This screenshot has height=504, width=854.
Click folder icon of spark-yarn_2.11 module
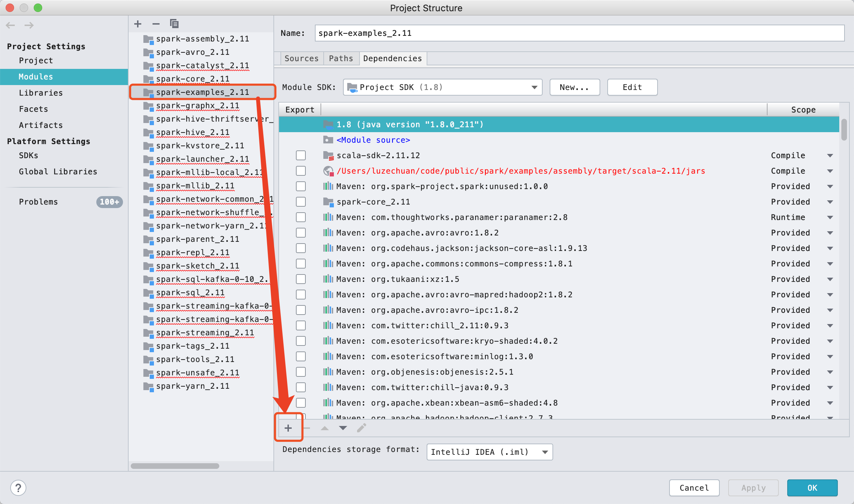tap(148, 386)
